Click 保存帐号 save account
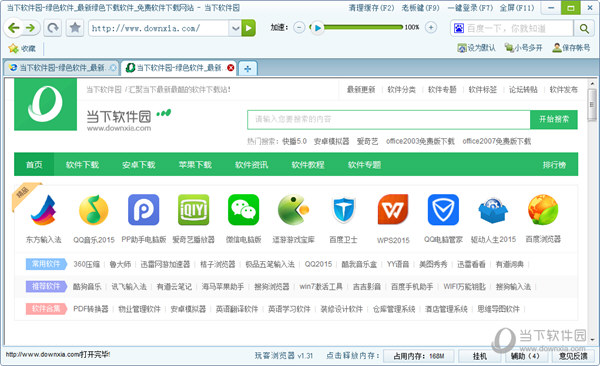Viewport: 600px width, 366px height. (x=571, y=48)
